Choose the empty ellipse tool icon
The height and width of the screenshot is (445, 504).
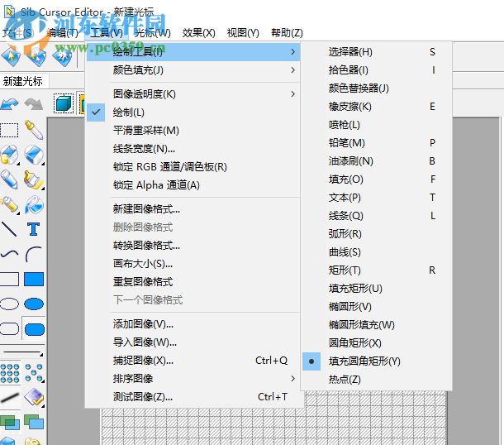pyautogui.click(x=9, y=304)
